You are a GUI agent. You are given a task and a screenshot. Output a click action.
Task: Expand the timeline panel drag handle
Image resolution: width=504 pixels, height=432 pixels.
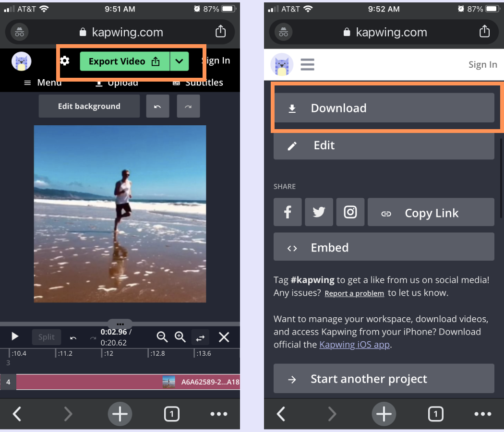coord(120,324)
